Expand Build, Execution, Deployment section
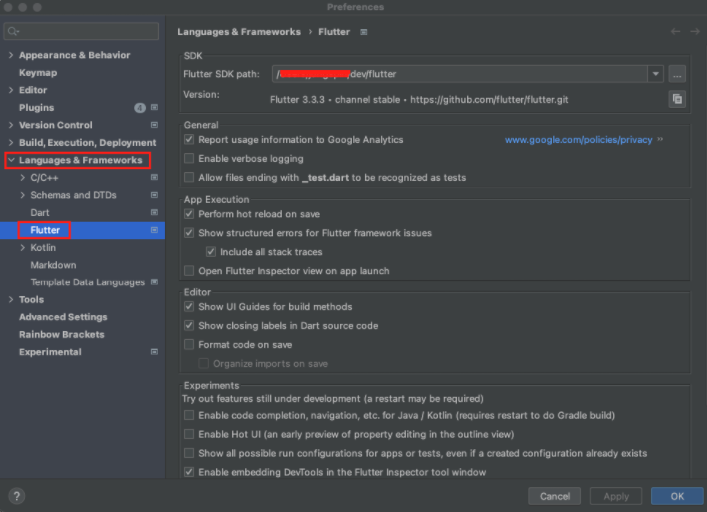 point(11,142)
